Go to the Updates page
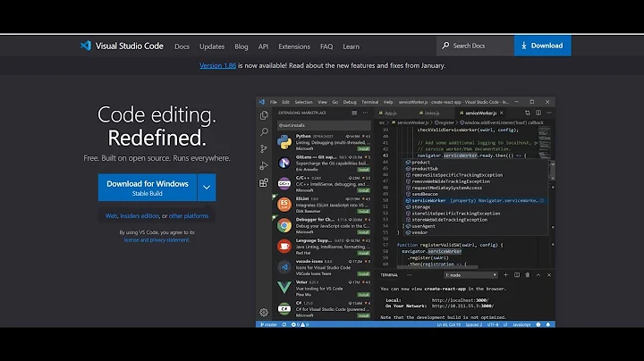Image resolution: width=644 pixels, height=361 pixels. tap(212, 46)
